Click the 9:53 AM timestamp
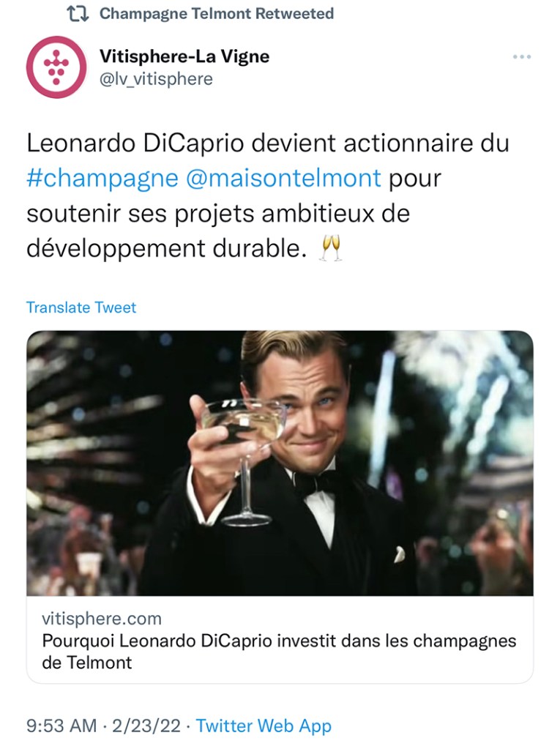Image resolution: width=560 pixels, height=749 pixels. click(61, 726)
